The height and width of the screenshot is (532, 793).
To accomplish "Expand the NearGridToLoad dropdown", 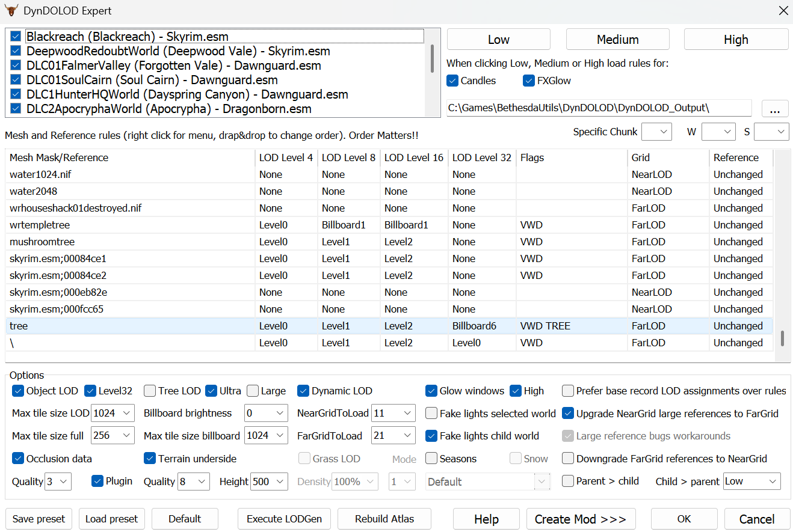I will coord(393,414).
